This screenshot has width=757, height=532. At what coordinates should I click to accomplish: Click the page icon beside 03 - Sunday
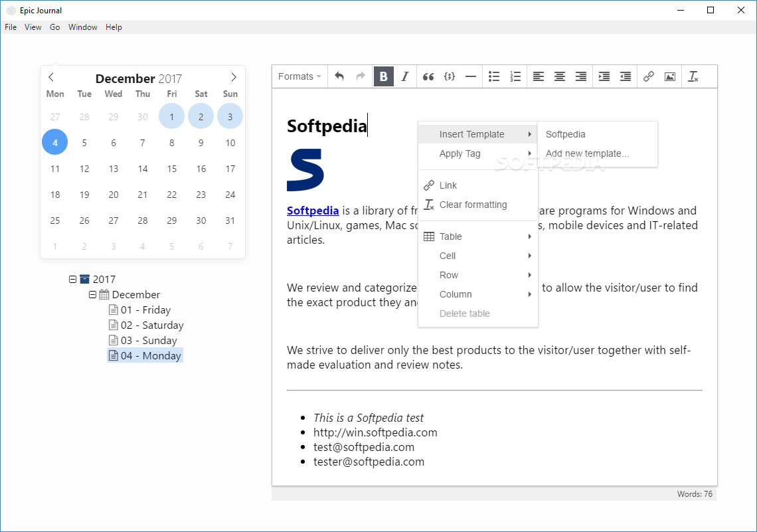pos(114,340)
